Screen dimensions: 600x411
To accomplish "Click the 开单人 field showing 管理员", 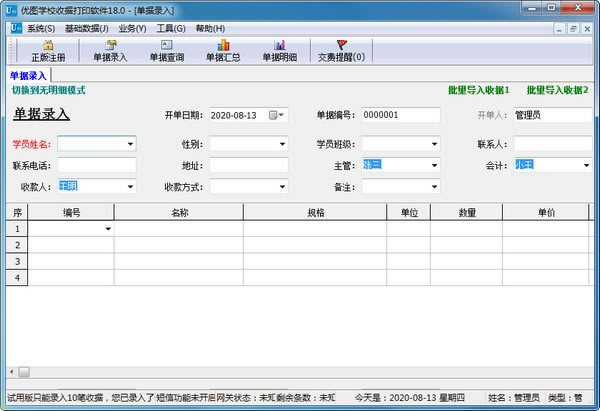I will coord(553,115).
